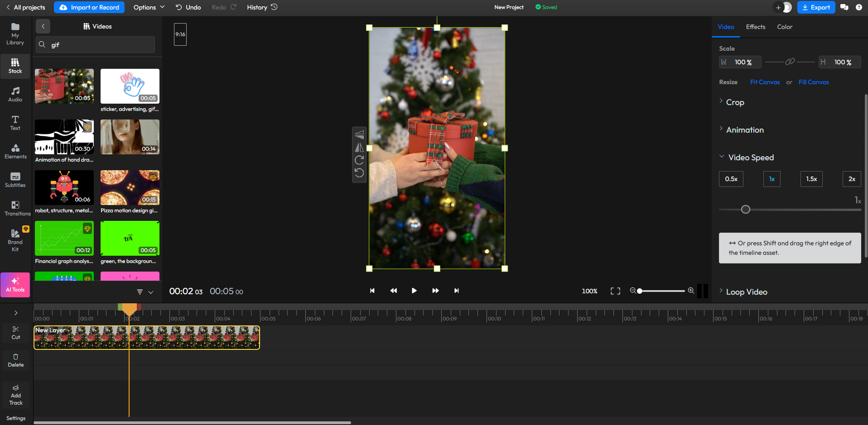Click the timeline horizontal scrollbar
Image resolution: width=868 pixels, height=425 pixels.
pyautogui.click(x=192, y=423)
